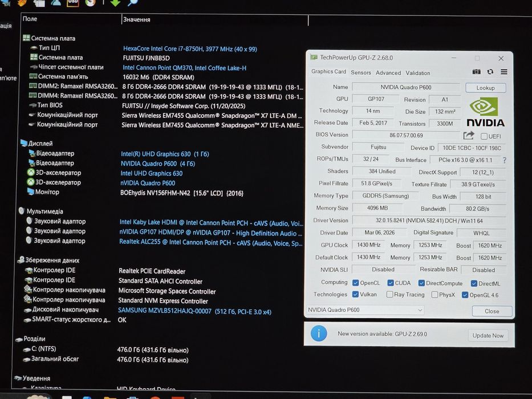
Task: Click the BIOS export share icon
Action: (x=469, y=136)
